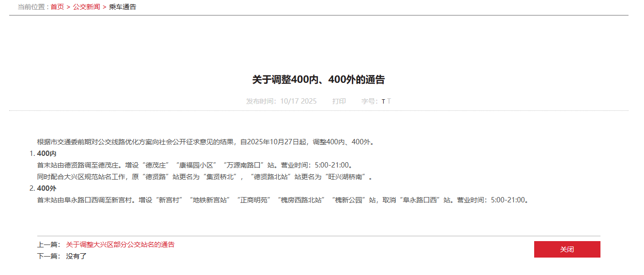Screen dimensions: 644x275
Task: Click the 下一篇 label
Action: click(x=48, y=256)
